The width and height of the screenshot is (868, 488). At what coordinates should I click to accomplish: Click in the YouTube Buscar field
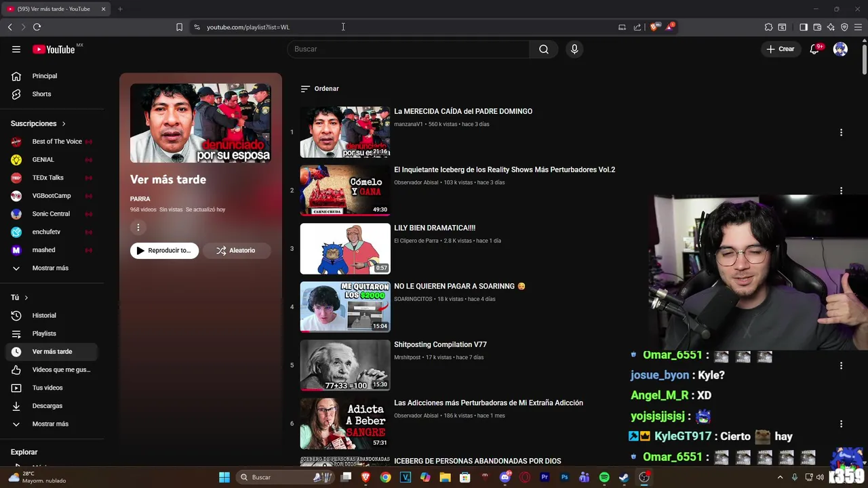click(x=408, y=49)
